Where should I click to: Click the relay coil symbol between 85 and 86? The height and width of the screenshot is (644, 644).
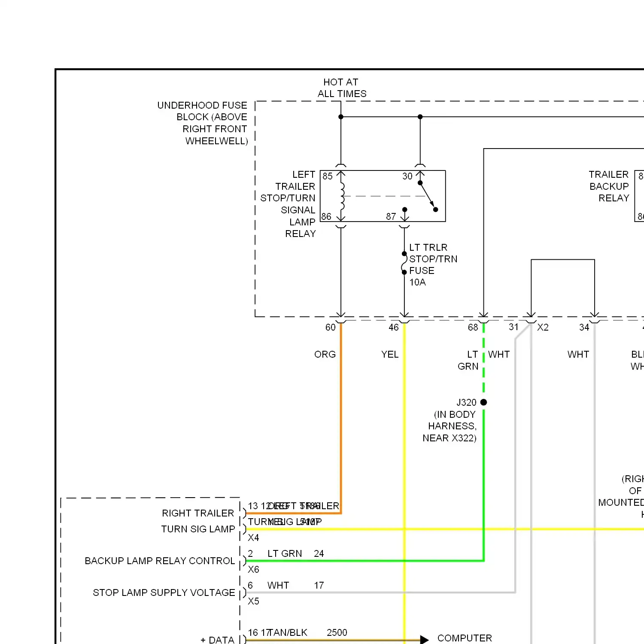pyautogui.click(x=342, y=196)
